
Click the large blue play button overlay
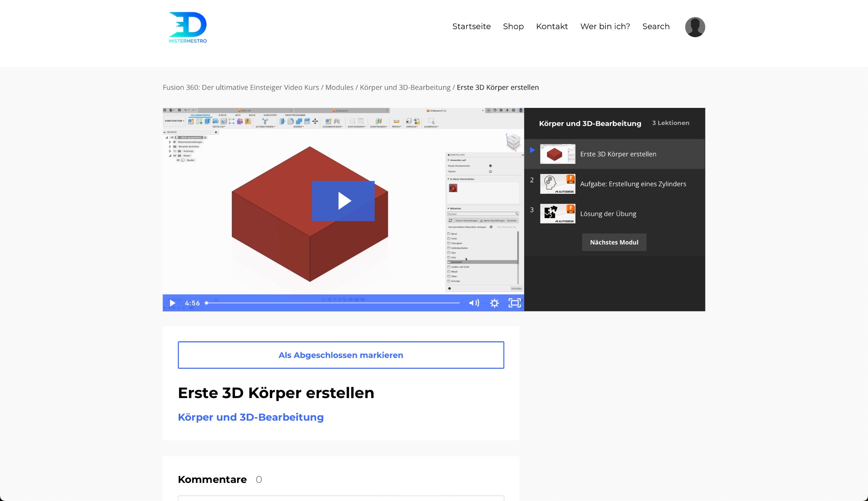(343, 201)
